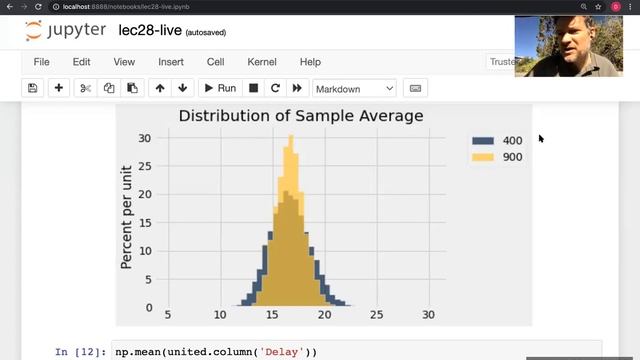
Task: Open the Insert menu
Action: pos(171,62)
